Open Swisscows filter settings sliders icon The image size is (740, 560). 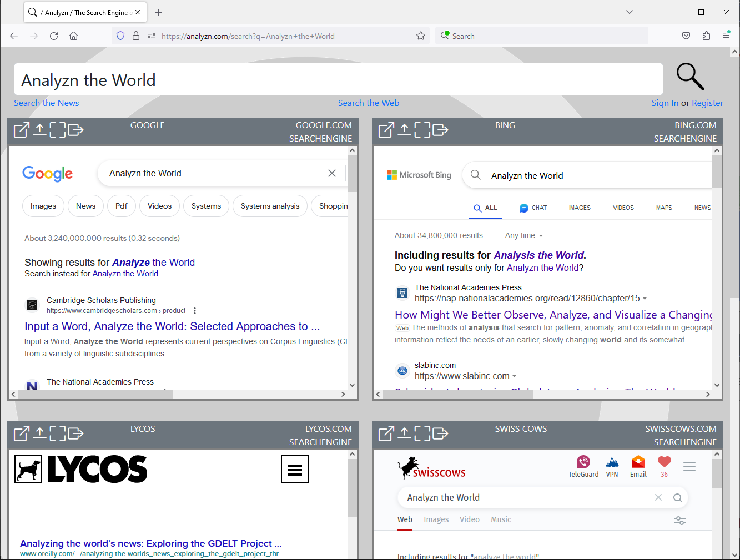680,521
